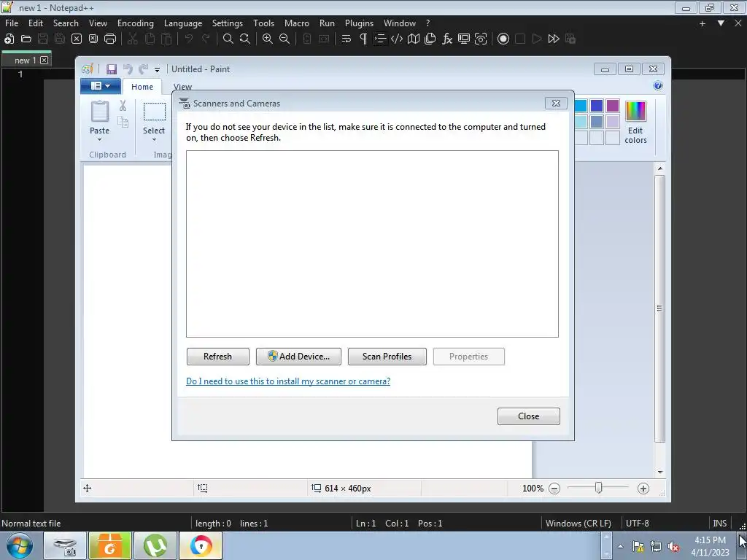Viewport: 747px width, 560px height.
Task: Pick the indigo blue color swatch in Paint
Action: (597, 106)
